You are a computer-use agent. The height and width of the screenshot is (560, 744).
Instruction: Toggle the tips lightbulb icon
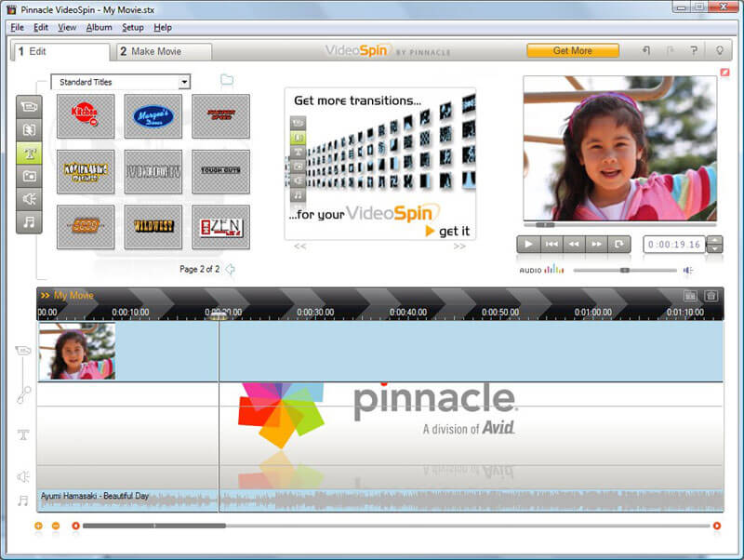(x=721, y=50)
